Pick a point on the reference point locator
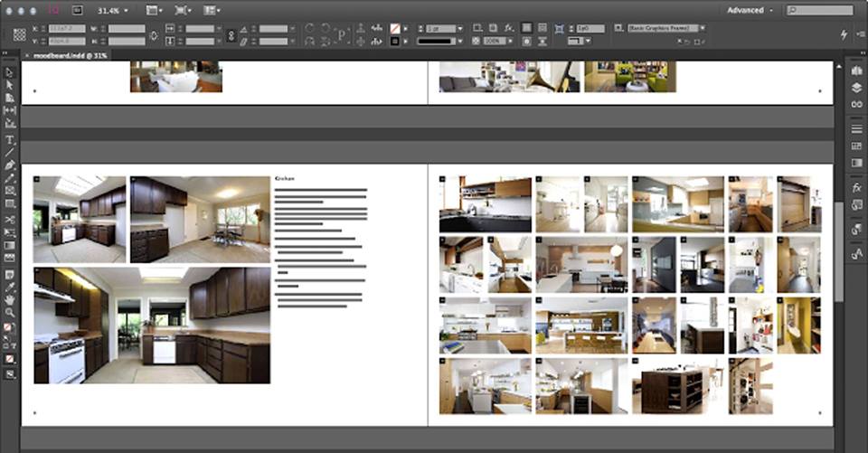This screenshot has width=868, height=453. pyautogui.click(x=20, y=34)
